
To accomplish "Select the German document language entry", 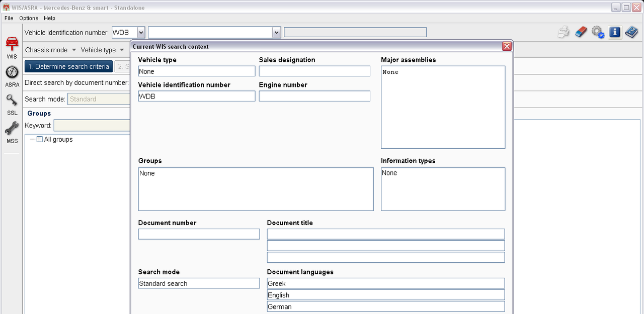I will [386, 306].
